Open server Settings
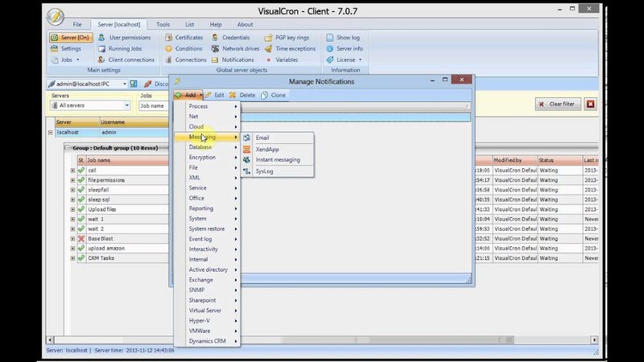 click(x=66, y=48)
